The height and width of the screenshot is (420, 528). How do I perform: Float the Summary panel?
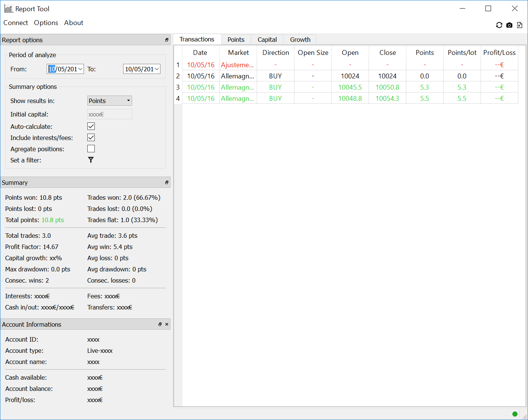click(167, 183)
